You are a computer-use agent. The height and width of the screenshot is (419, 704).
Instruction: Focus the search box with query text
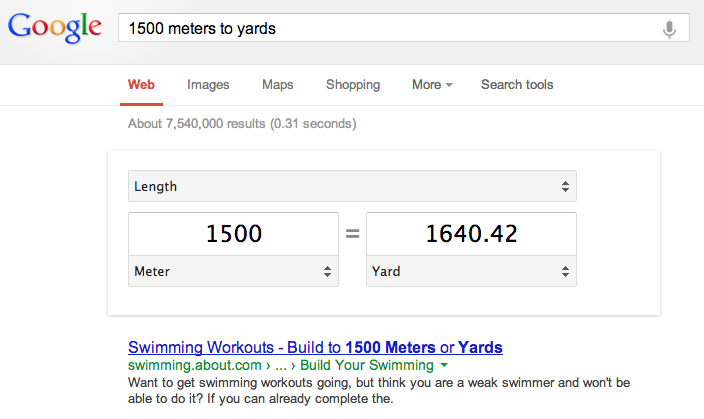(x=404, y=28)
